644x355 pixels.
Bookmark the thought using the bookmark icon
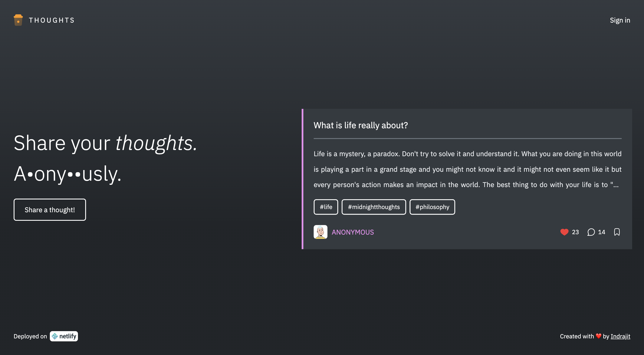click(617, 232)
